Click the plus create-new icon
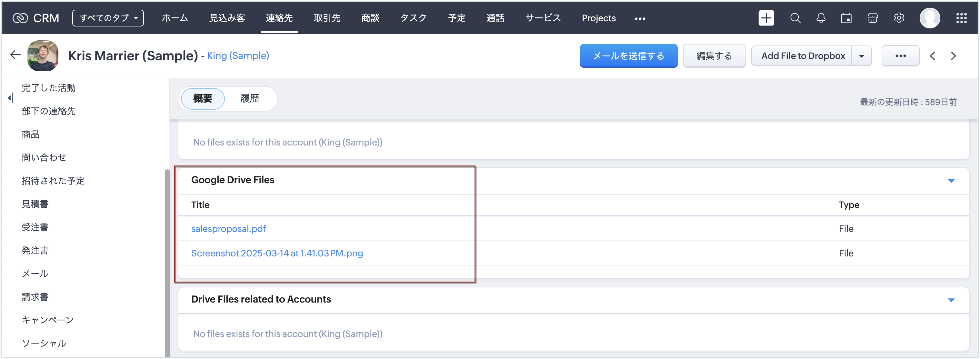Viewport: 980px width, 359px height. [x=766, y=18]
